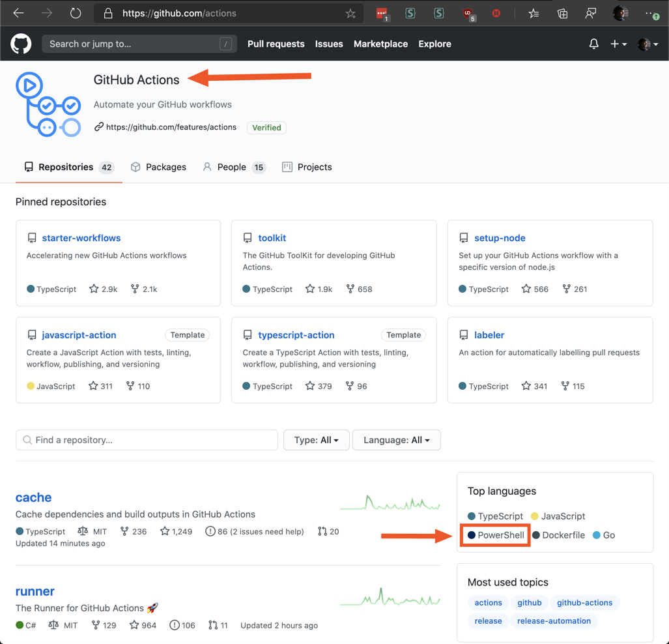Click the star count 341 on labeler
Viewport: 669px width, 644px height.
[x=534, y=386]
